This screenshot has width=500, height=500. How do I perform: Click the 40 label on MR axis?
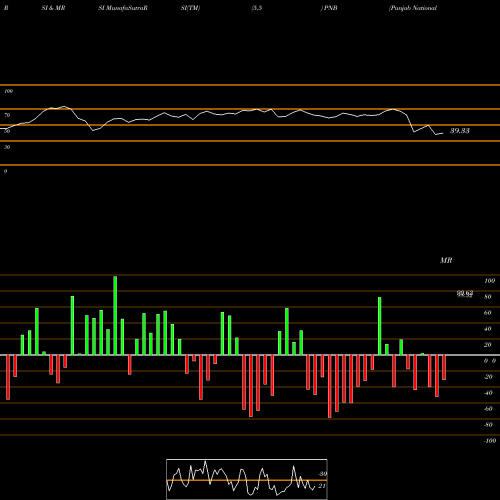[488, 329]
